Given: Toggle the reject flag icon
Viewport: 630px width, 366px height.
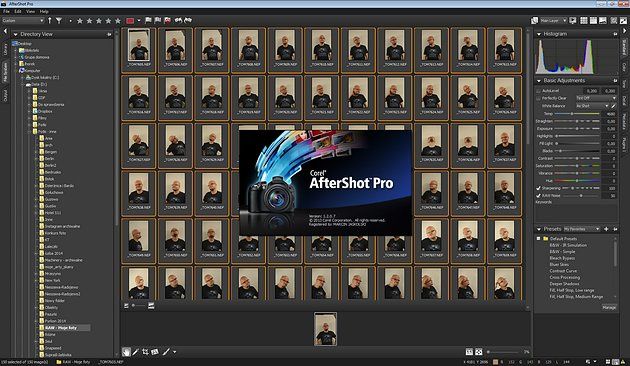Looking at the screenshot, I should click(x=158, y=20).
